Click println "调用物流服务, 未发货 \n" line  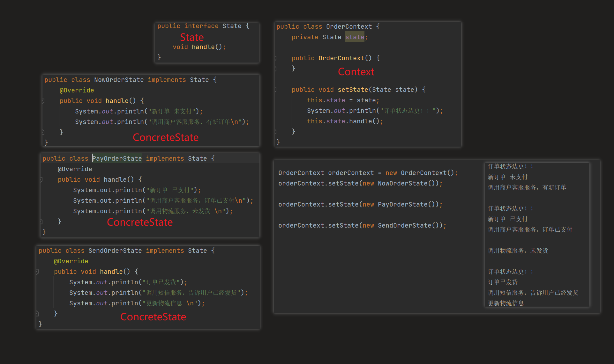click(153, 211)
